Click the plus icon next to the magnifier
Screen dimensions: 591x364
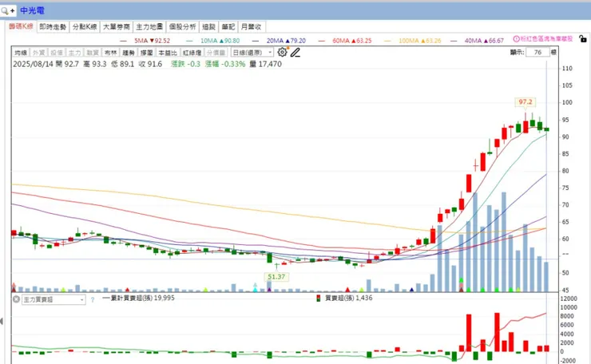tap(13, 11)
